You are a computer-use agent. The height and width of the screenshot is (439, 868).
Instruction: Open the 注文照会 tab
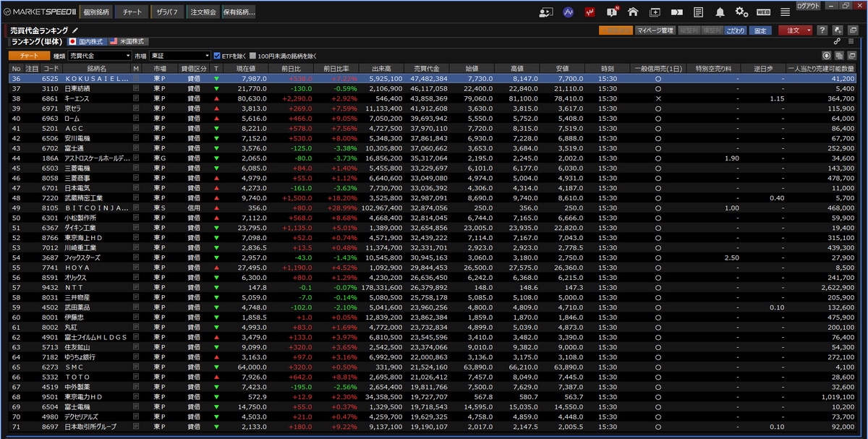tap(203, 12)
